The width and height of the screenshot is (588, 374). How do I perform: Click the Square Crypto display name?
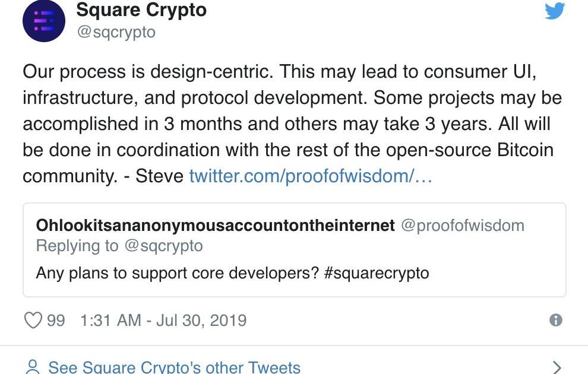141,9
